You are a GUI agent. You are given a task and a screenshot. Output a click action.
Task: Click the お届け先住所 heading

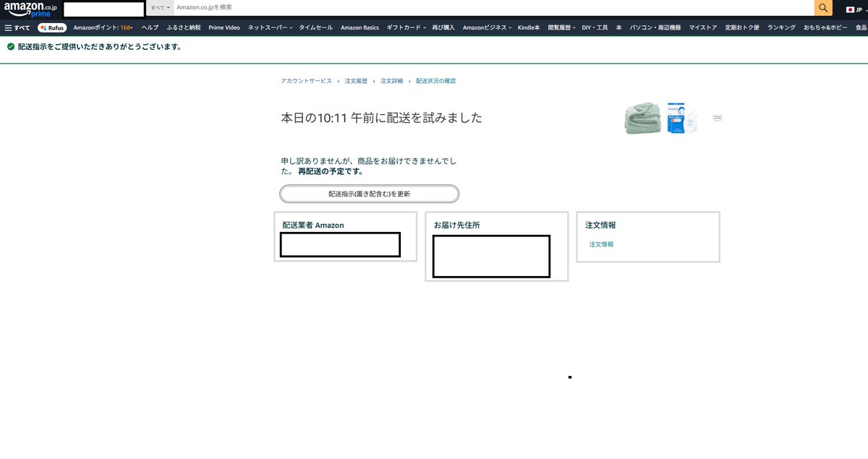456,226
